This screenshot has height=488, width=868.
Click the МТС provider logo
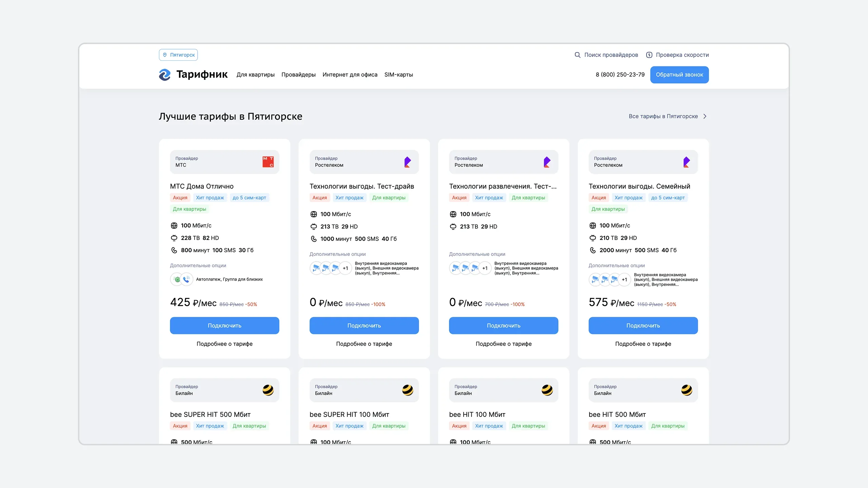pyautogui.click(x=268, y=162)
